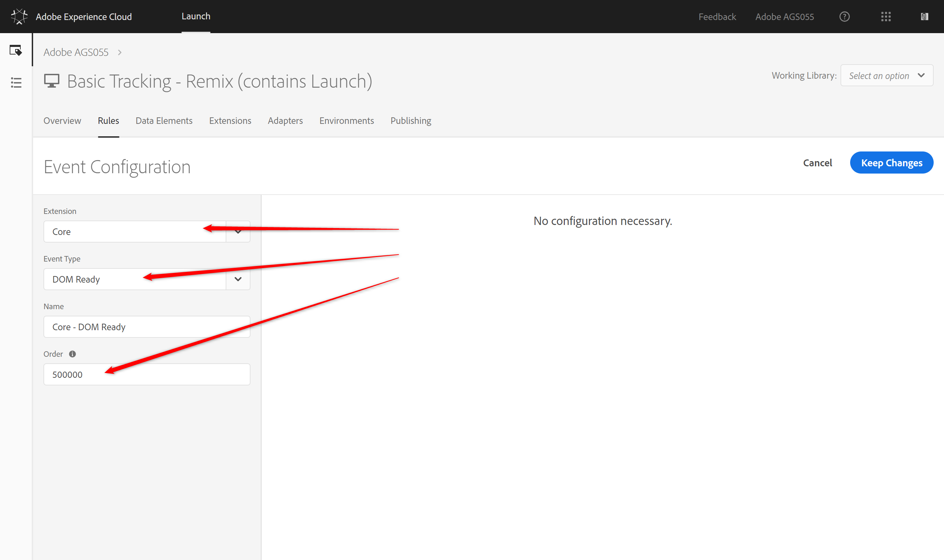Image resolution: width=944 pixels, height=560 pixels.
Task: Click the Cancel button
Action: click(817, 163)
